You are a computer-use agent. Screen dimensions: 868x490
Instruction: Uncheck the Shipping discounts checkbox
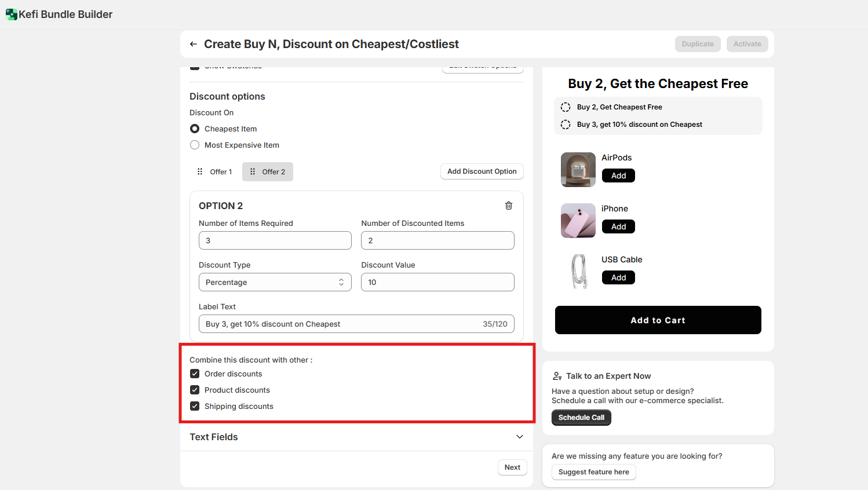point(195,407)
